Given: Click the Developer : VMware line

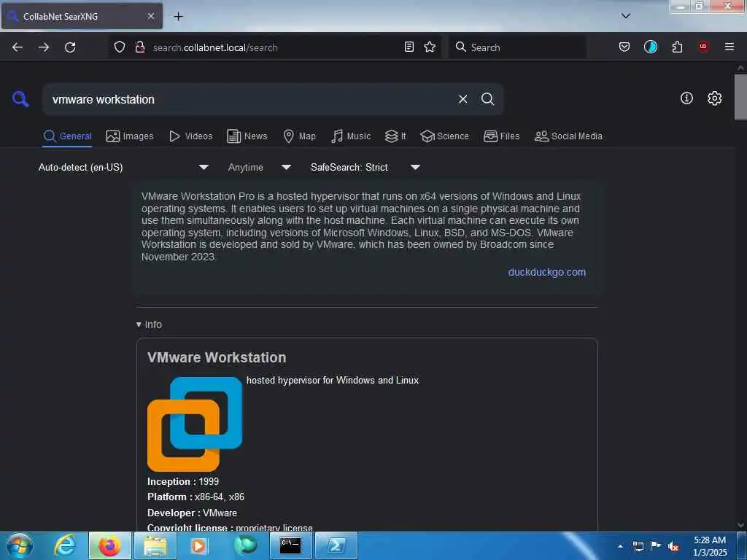Looking at the screenshot, I should pos(192,513).
